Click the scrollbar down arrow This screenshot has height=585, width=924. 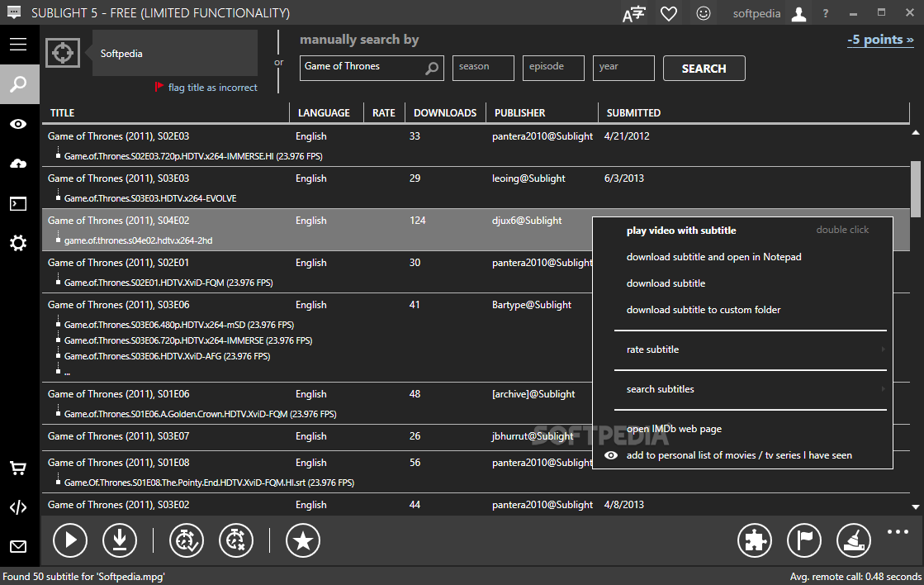(915, 507)
